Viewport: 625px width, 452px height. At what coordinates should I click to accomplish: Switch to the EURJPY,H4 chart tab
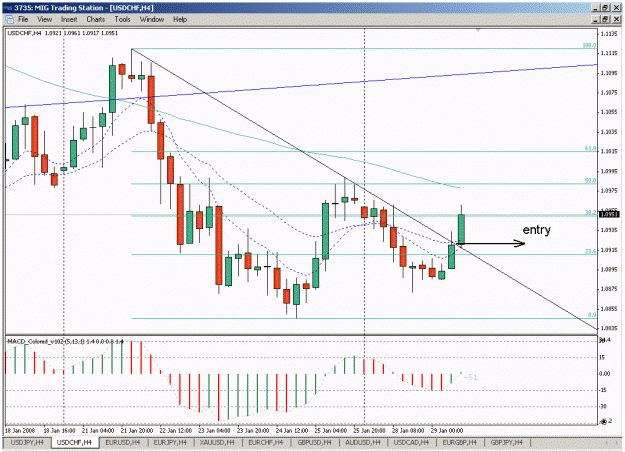[x=170, y=442]
